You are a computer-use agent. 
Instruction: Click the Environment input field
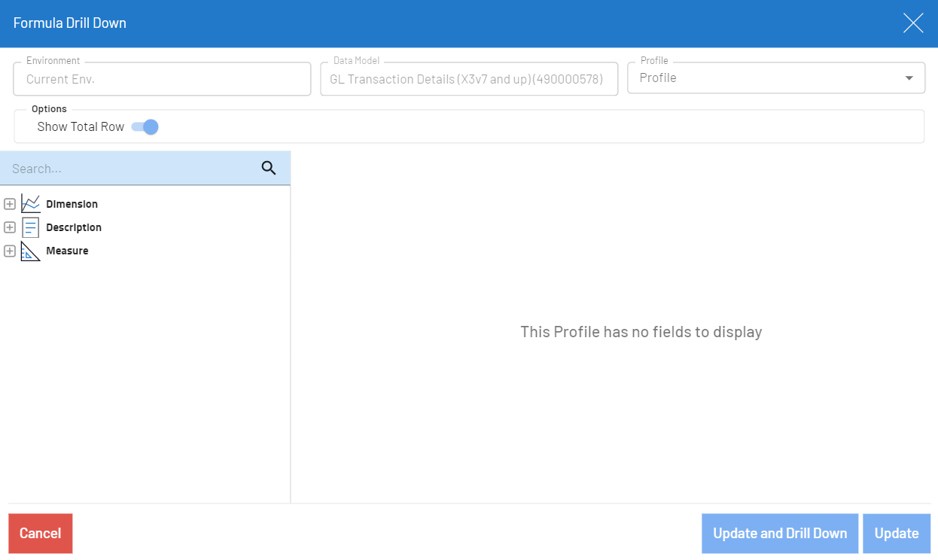162,79
